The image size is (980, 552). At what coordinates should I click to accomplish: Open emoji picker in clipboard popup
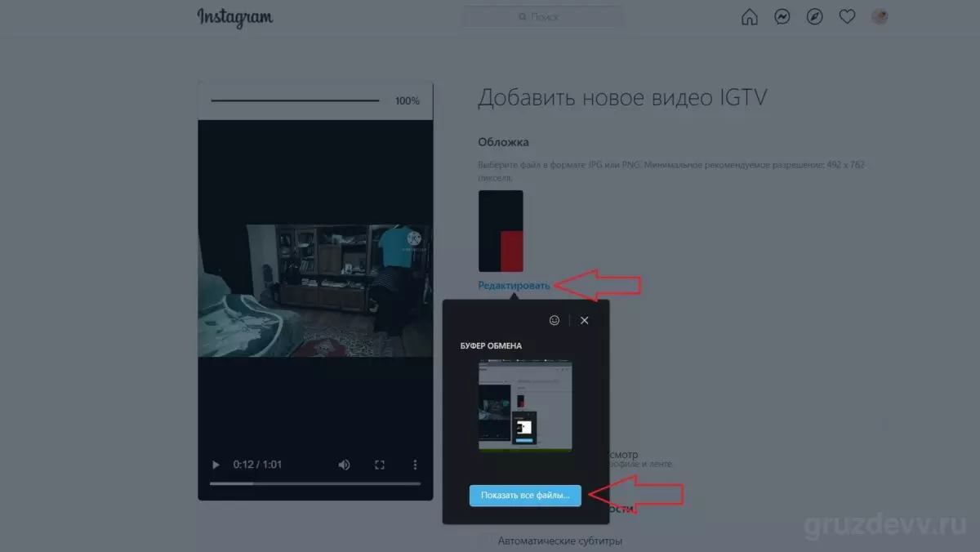tap(555, 320)
